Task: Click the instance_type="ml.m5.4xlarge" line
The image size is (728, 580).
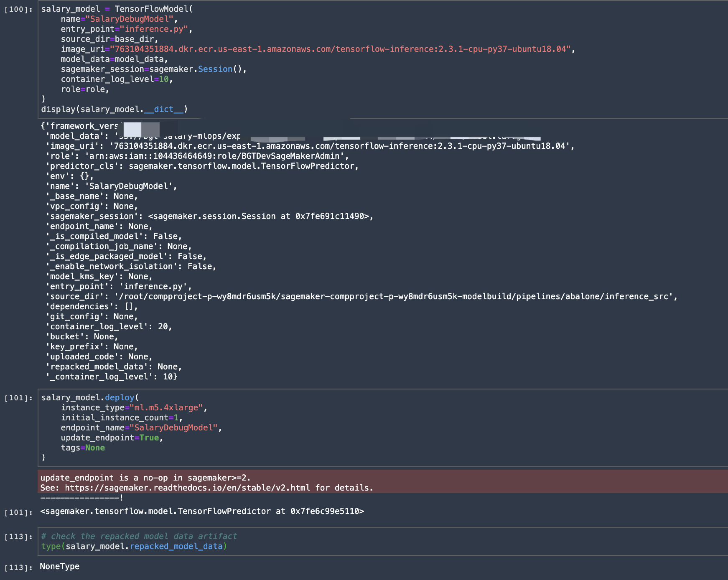Action: point(134,407)
